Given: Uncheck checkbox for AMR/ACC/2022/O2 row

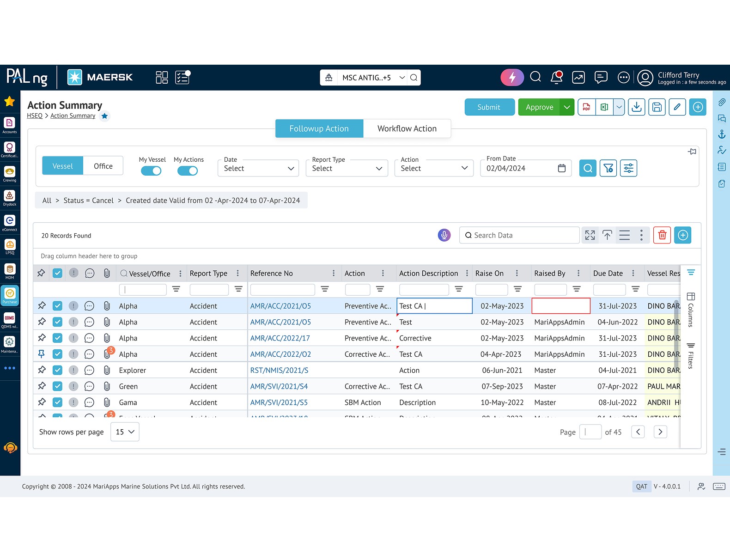Looking at the screenshot, I should 57,354.
